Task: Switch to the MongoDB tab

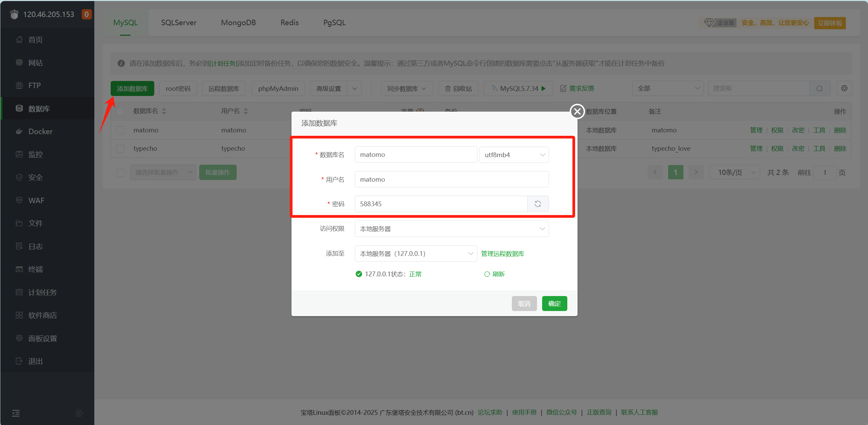Action: 238,22
